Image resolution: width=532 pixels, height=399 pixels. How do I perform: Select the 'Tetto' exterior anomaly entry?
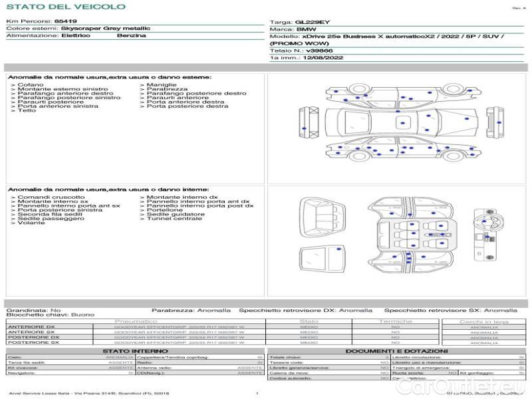[x=27, y=110]
